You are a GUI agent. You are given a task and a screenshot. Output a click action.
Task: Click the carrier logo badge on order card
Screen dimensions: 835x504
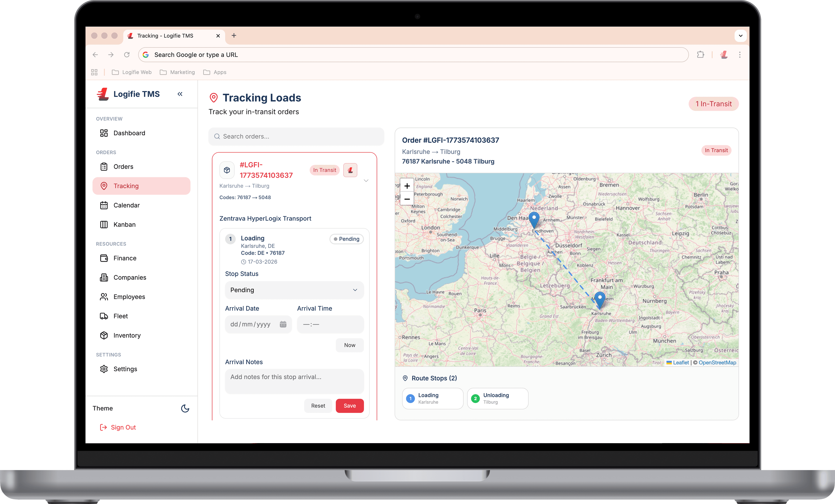(350, 170)
